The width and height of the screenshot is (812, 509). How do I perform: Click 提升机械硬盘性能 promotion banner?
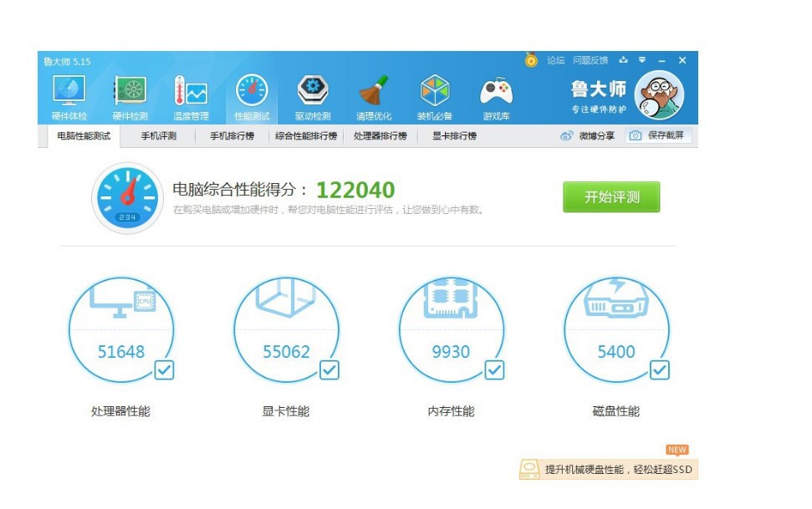[609, 469]
